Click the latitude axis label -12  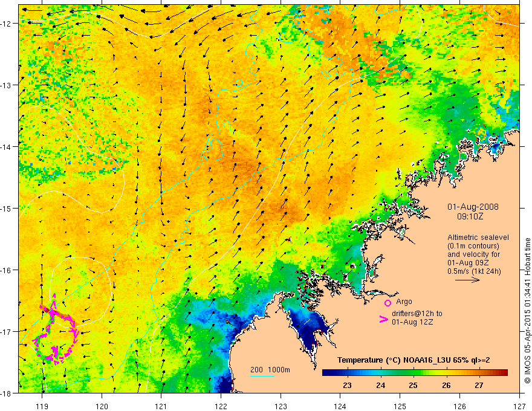(x=7, y=24)
